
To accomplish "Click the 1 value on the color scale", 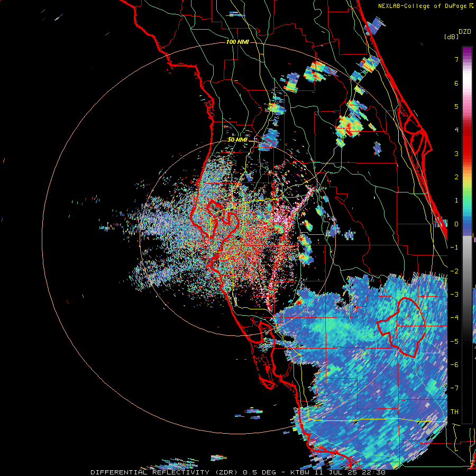I will [x=456, y=200].
